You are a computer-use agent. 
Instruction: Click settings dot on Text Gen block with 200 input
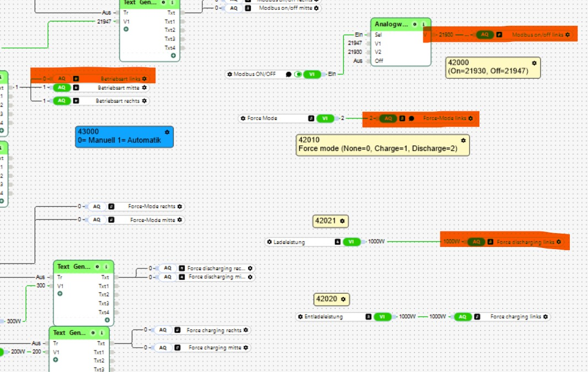coord(93,333)
